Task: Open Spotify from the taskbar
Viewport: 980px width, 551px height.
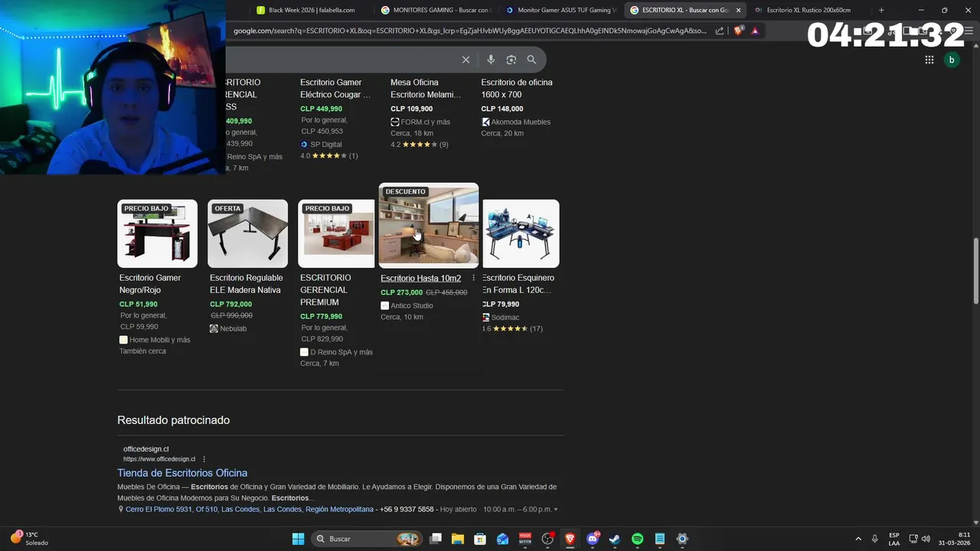Action: (x=637, y=539)
